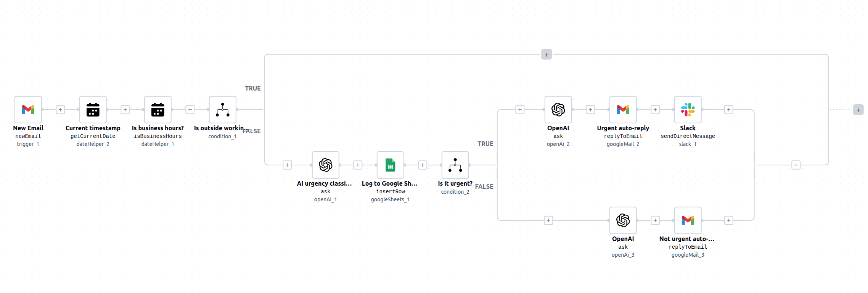Add a node before the openAi_3 node
This screenshot has height=293, width=868.
pyautogui.click(x=548, y=220)
